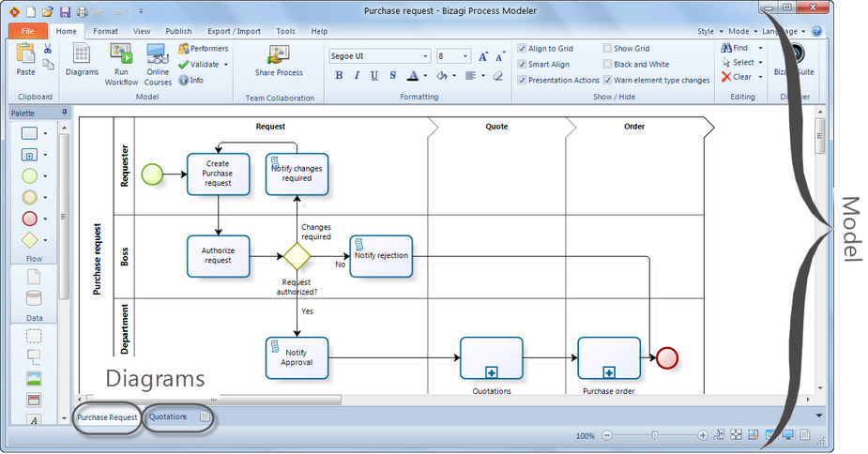Expand the font color dropdown arrow
The width and height of the screenshot is (868, 454).
425,76
